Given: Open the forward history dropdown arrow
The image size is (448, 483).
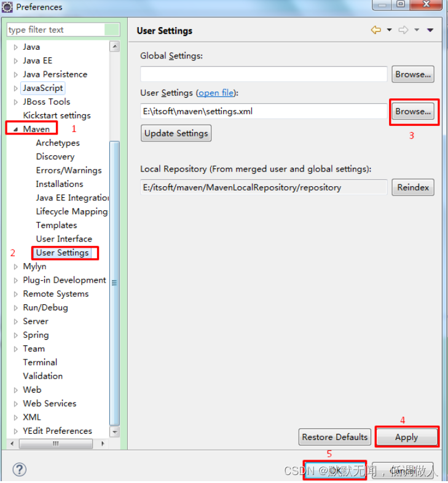Looking at the screenshot, I should coord(417,30).
